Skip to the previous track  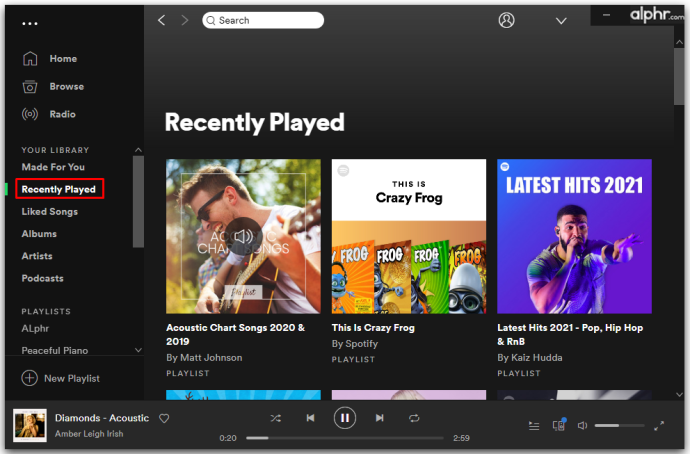pos(310,418)
